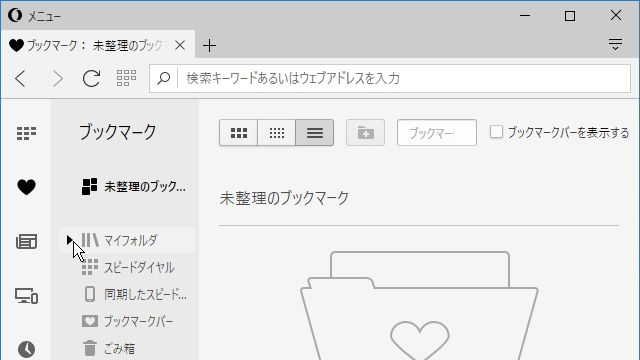Close the ブックマーク tab
Image resolution: width=640 pixels, height=360 pixels.
[x=180, y=45]
